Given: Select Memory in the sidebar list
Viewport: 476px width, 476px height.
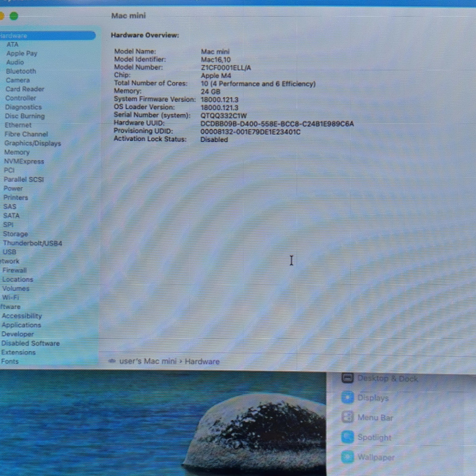Looking at the screenshot, I should click(x=17, y=152).
